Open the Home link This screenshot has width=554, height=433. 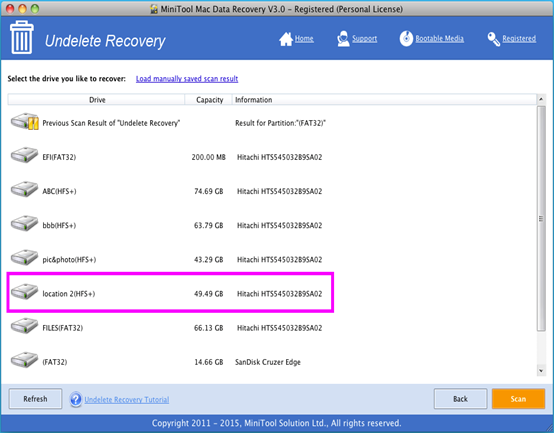click(304, 38)
